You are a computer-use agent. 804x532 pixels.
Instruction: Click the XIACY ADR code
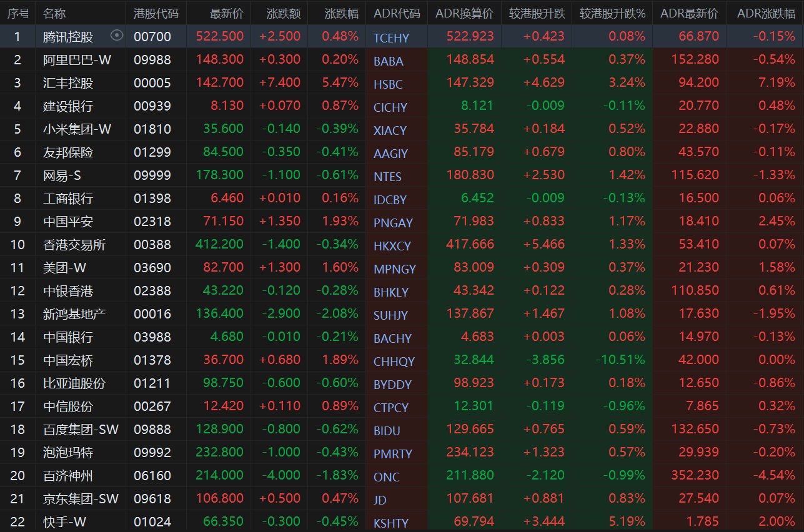click(x=390, y=131)
